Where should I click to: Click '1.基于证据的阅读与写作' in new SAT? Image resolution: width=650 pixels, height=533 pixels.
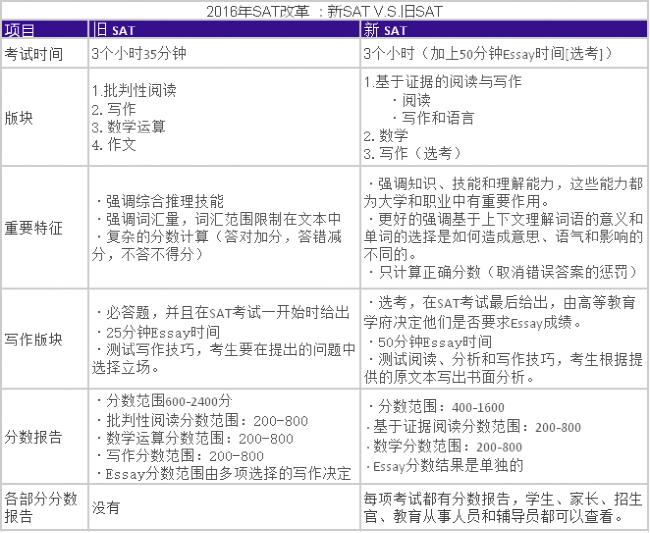coord(443,81)
